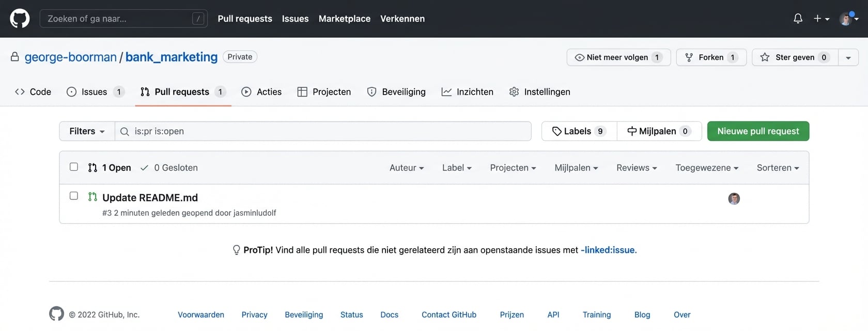
Task: Open the Status footer link
Action: pyautogui.click(x=351, y=314)
